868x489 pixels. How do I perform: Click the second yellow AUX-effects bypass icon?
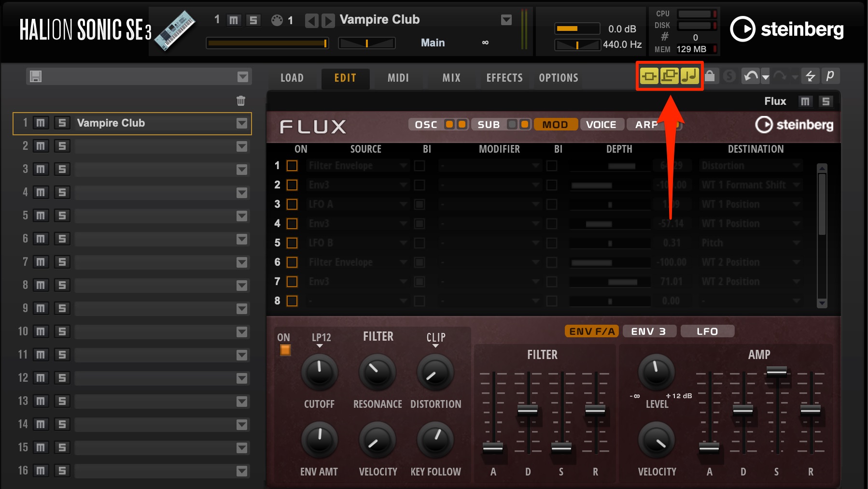tap(669, 76)
